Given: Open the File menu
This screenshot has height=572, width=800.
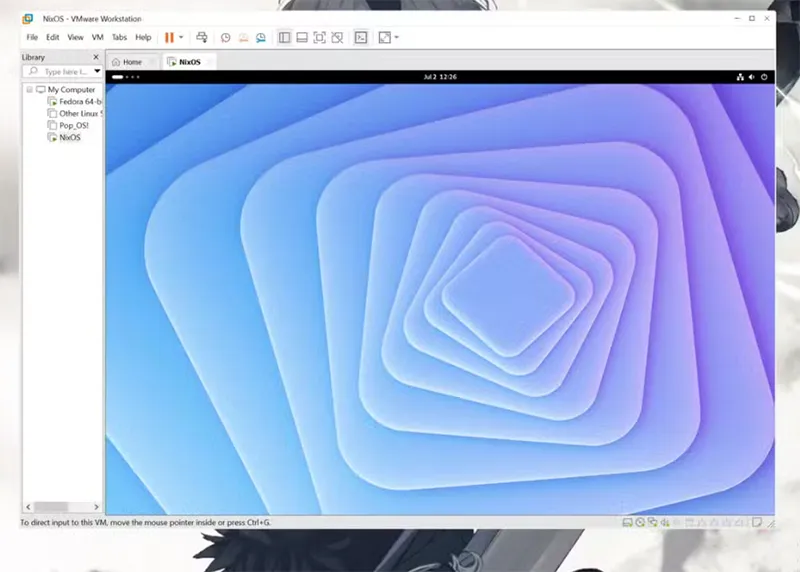Looking at the screenshot, I should pyautogui.click(x=32, y=37).
